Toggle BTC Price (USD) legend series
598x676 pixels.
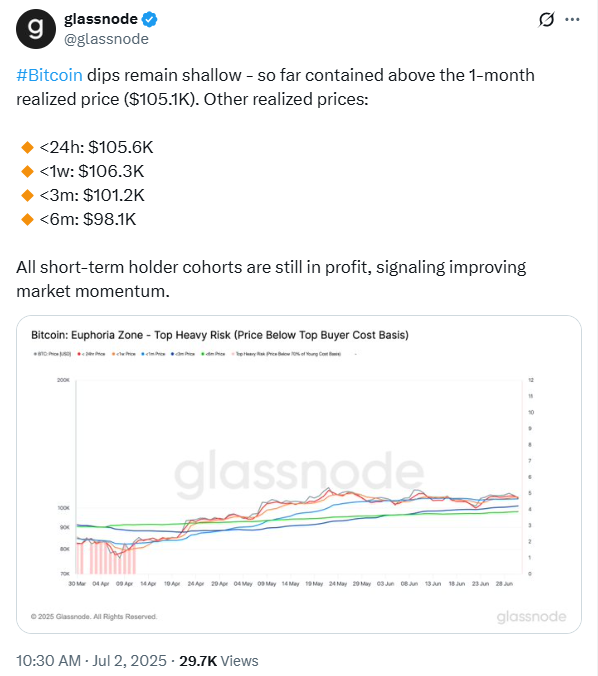coord(52,354)
